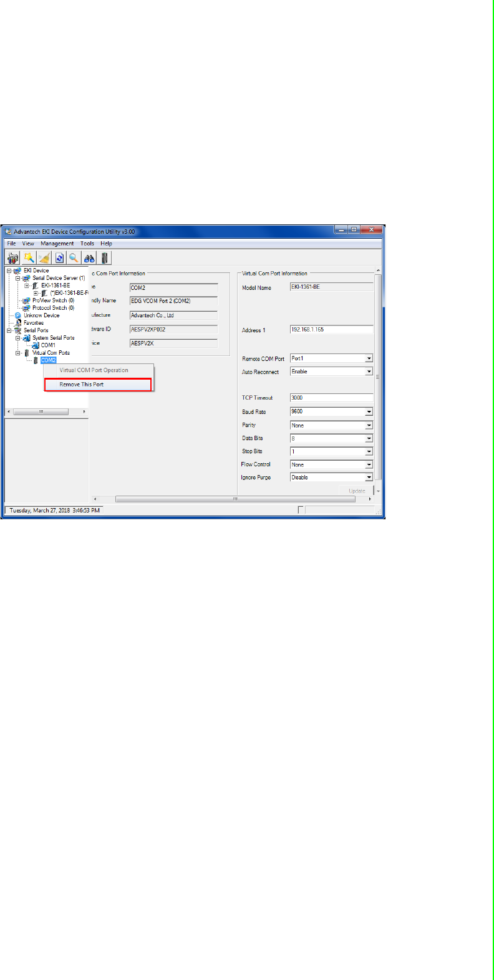Click the Advantech Co., Ltd manufacturer field
This screenshot has height=980, width=494.
pyautogui.click(x=173, y=315)
